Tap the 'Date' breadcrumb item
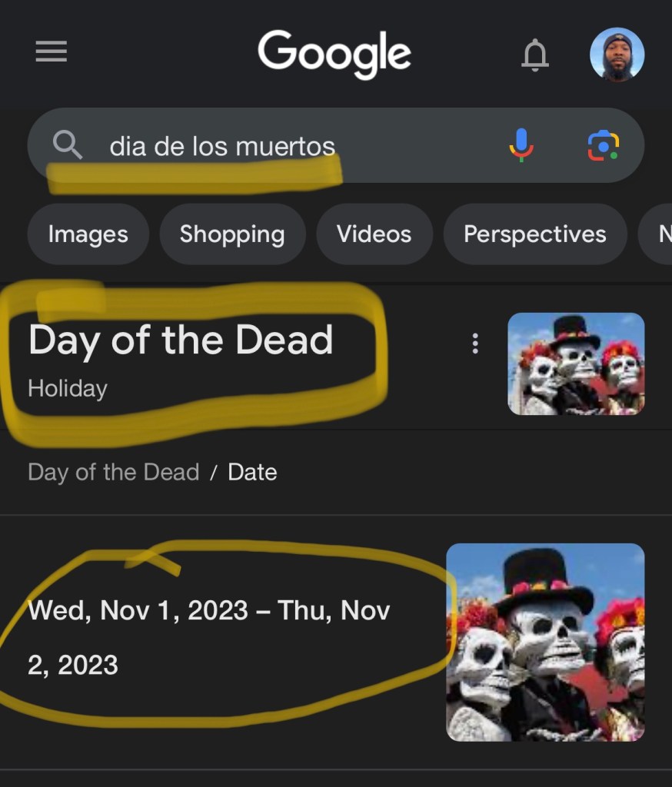Image resolution: width=672 pixels, height=787 pixels. (252, 472)
